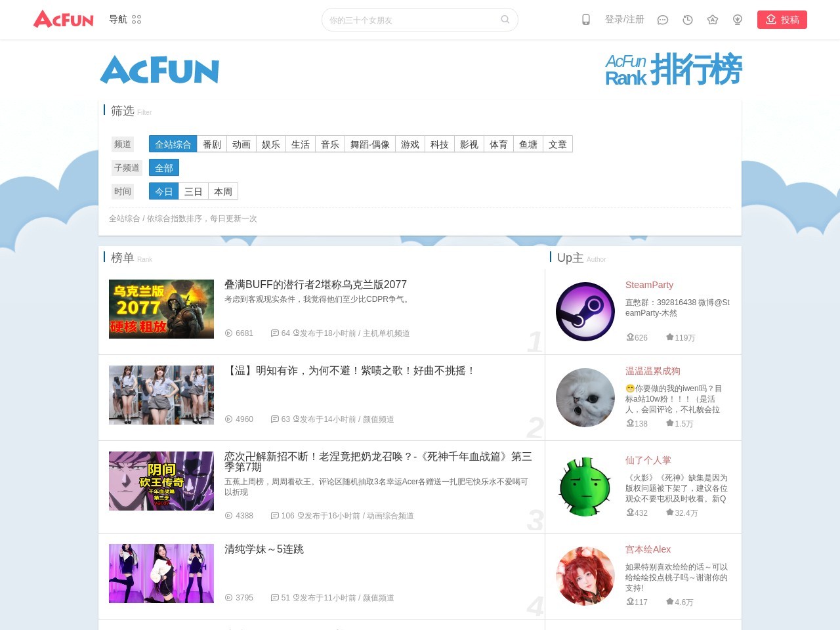Open the messages speech bubble icon
Screen dimensions: 840x630
(x=663, y=20)
